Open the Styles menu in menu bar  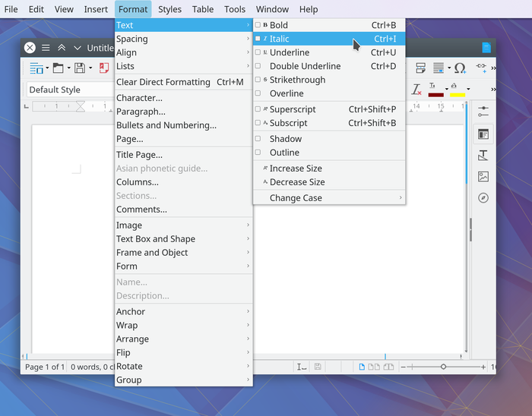[x=169, y=9]
